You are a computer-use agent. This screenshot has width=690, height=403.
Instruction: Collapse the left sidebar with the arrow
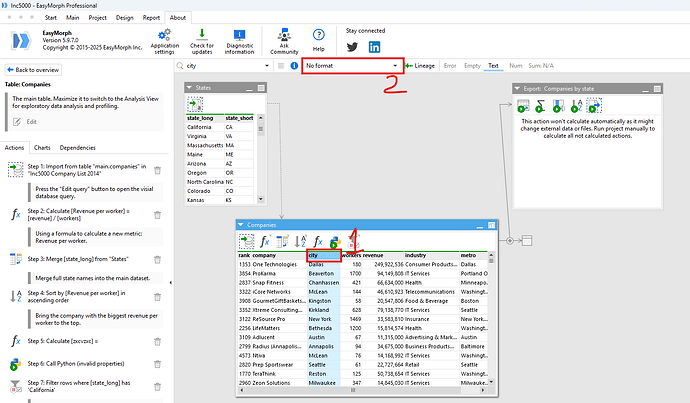[x=171, y=282]
